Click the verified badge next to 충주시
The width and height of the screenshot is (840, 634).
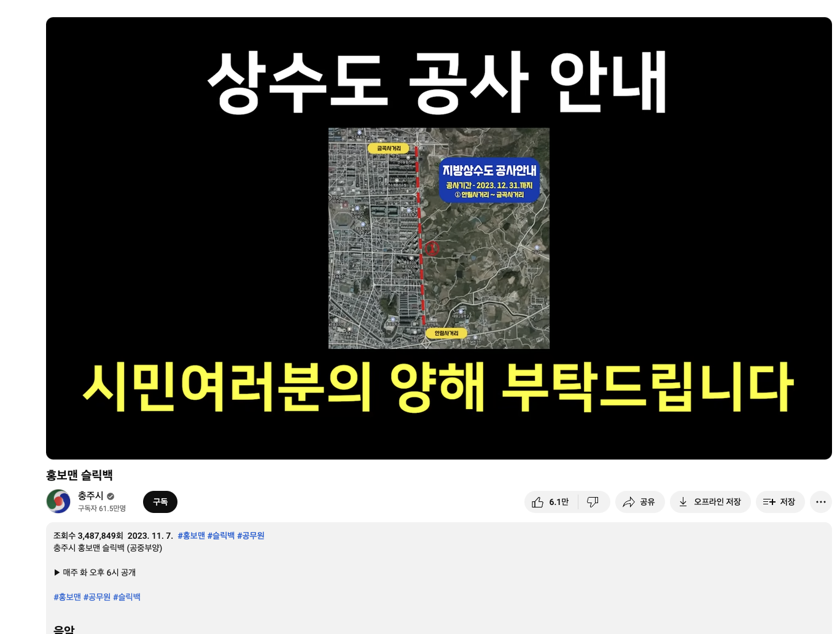pyautogui.click(x=111, y=496)
